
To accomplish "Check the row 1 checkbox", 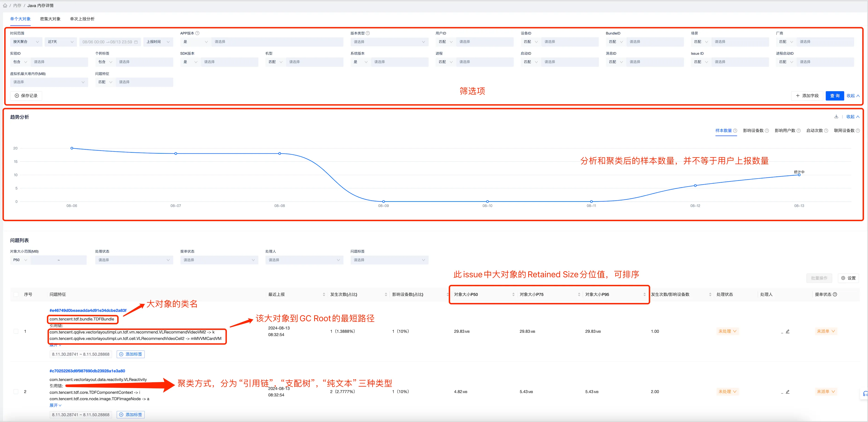I will click(x=16, y=331).
